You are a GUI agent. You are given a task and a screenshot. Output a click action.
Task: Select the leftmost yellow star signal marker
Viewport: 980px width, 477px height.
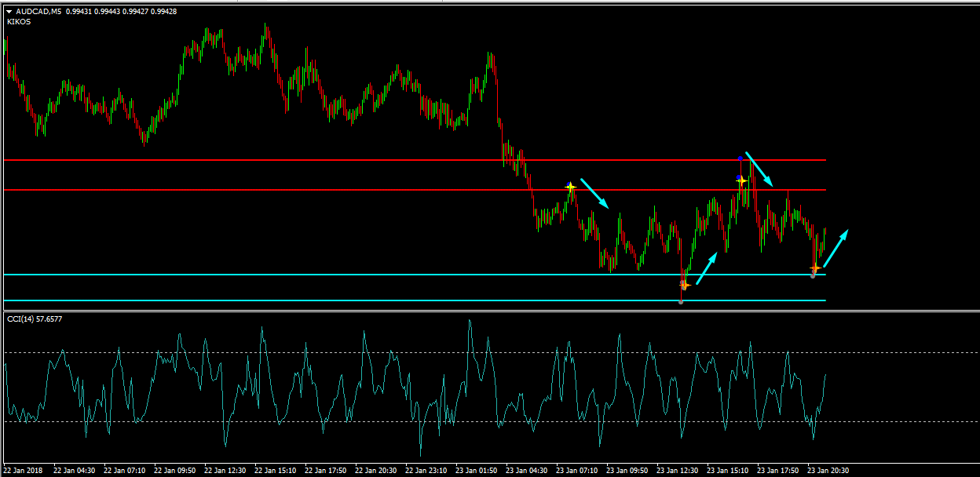coord(571,187)
